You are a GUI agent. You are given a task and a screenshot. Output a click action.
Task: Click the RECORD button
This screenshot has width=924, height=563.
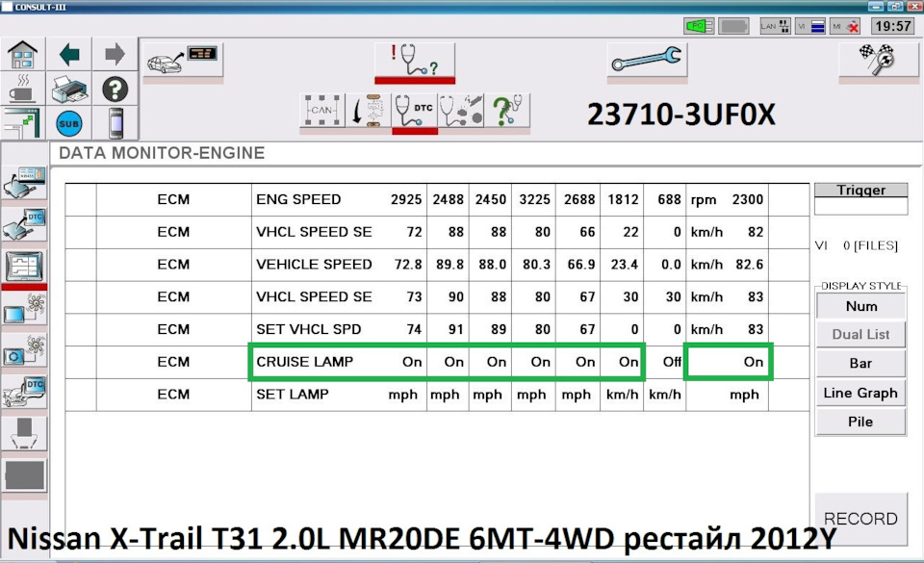860,519
